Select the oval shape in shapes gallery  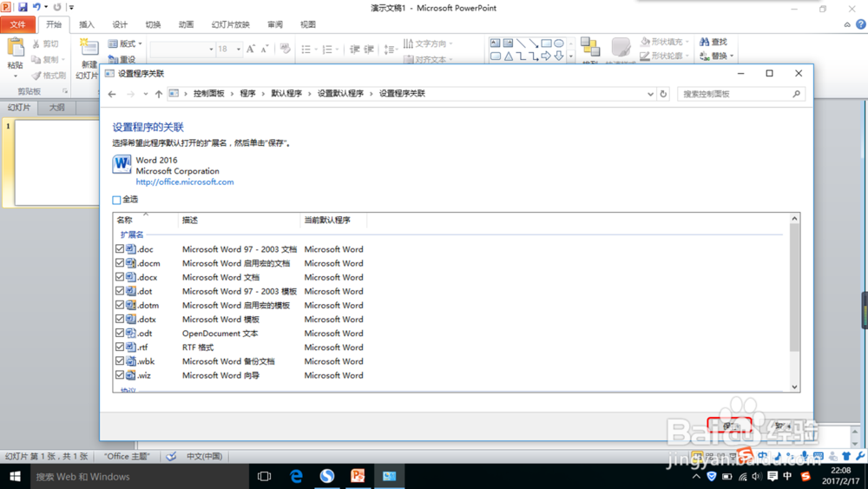[x=559, y=43]
